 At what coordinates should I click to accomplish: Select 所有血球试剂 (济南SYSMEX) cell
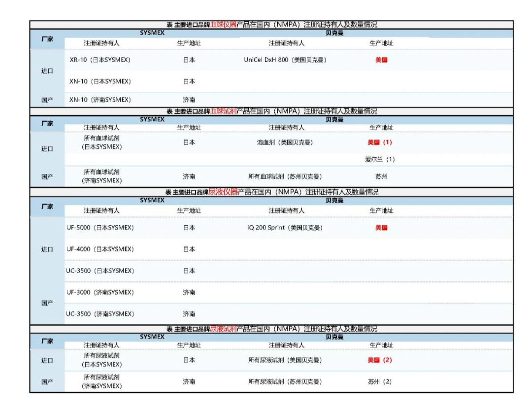tap(102, 176)
